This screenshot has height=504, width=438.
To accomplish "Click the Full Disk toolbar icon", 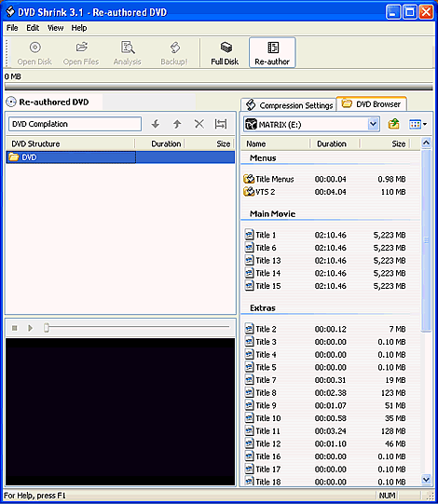I will pos(226,53).
